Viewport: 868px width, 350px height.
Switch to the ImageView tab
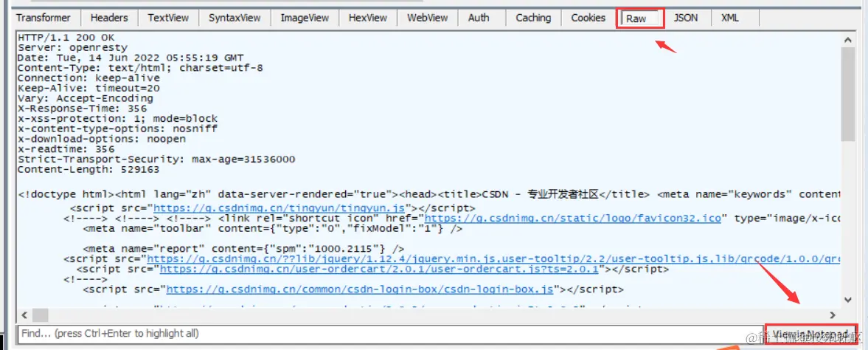(305, 18)
